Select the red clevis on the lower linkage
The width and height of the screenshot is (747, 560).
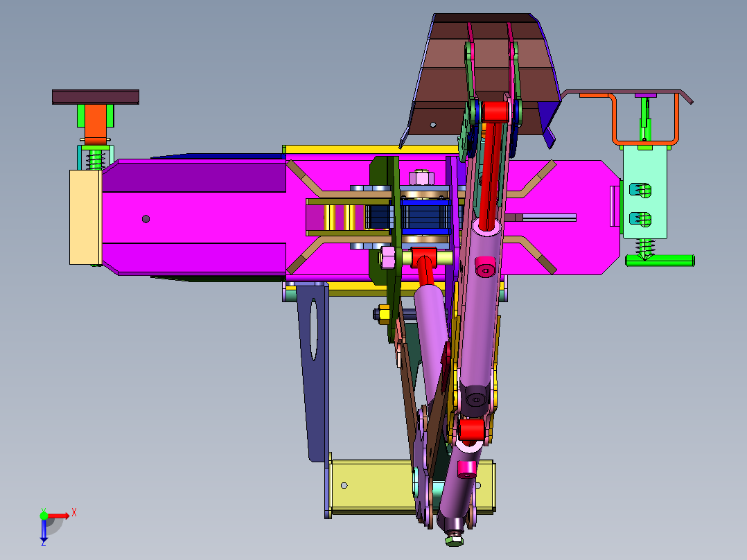(471, 430)
